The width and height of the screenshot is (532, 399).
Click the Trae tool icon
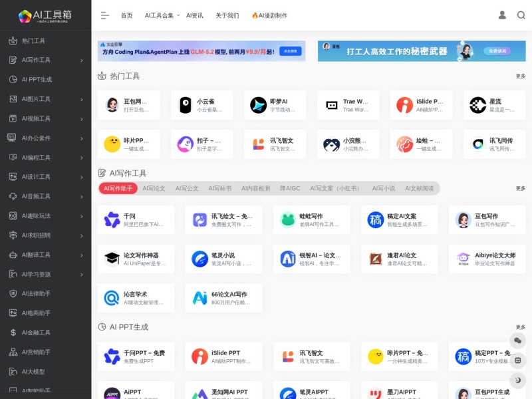tap(331, 105)
